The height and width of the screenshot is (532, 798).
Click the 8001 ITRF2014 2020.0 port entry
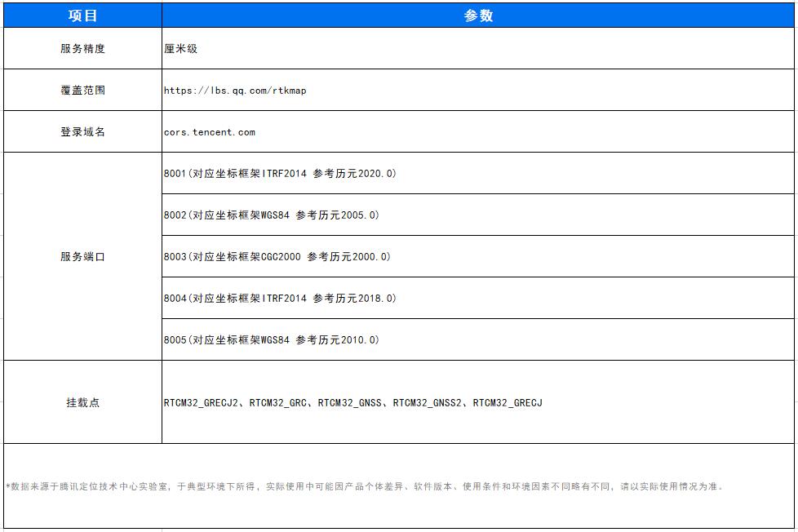(x=280, y=174)
